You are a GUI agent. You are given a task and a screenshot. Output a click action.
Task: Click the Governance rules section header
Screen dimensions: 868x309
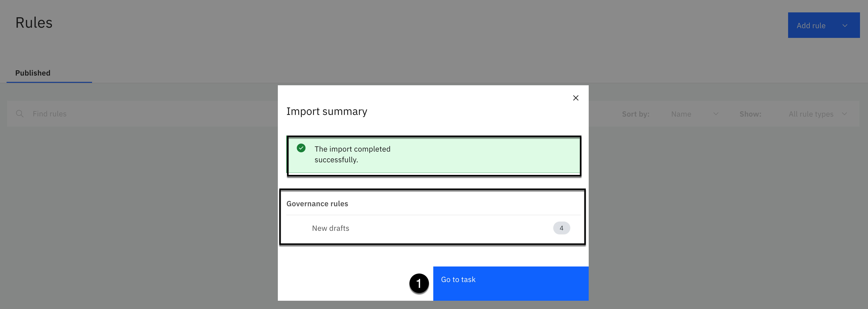coord(317,204)
